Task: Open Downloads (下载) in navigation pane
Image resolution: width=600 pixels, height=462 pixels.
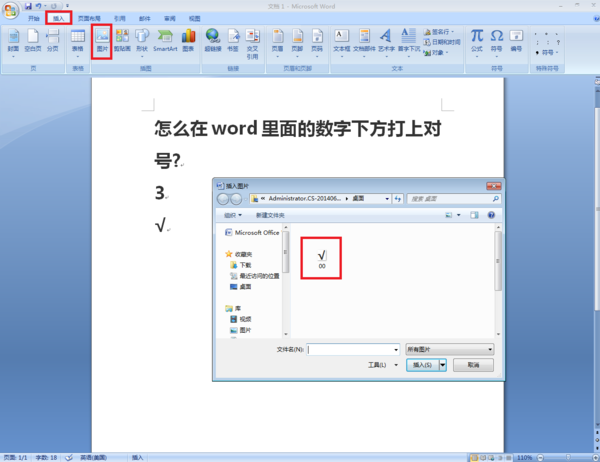Action: click(x=241, y=265)
